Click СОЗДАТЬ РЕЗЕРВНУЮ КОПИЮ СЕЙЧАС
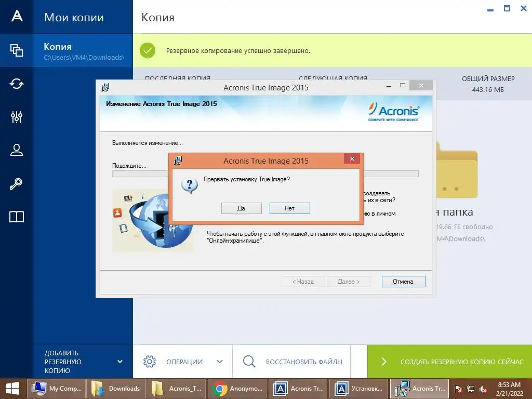Viewport: 532px width, 399px height. 449,362
